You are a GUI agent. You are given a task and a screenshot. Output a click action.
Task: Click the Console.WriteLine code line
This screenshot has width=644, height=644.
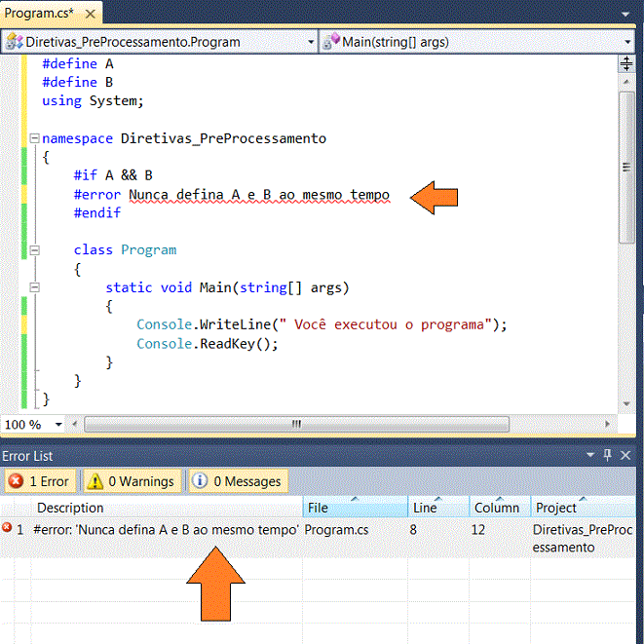pos(322,324)
